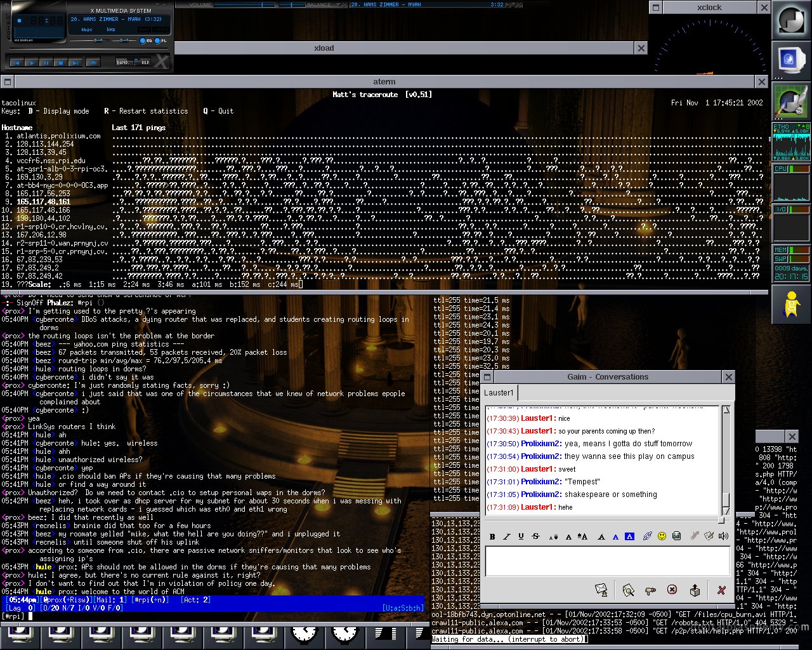
Task: Open the aterm window menu button
Action: click(7, 81)
